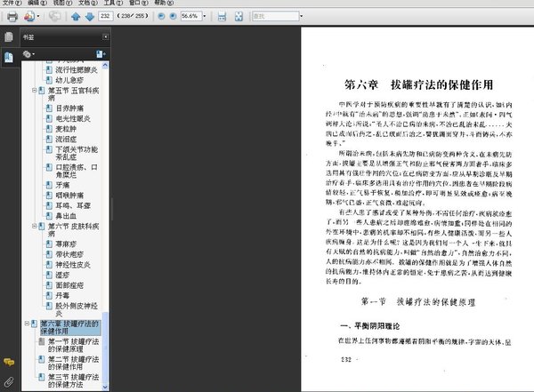Select bookmark 第三节 拔罐疗法的保健方法

point(74,380)
